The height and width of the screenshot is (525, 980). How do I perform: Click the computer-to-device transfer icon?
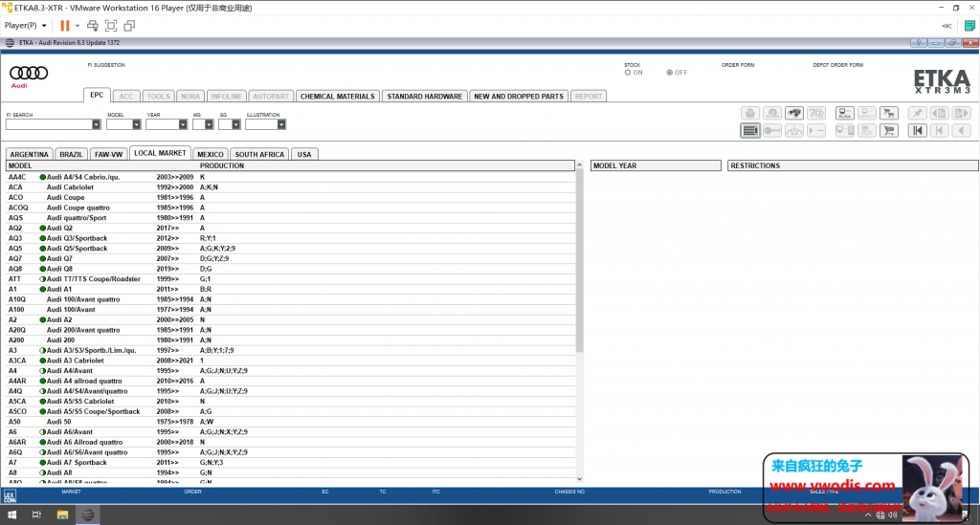(x=845, y=130)
